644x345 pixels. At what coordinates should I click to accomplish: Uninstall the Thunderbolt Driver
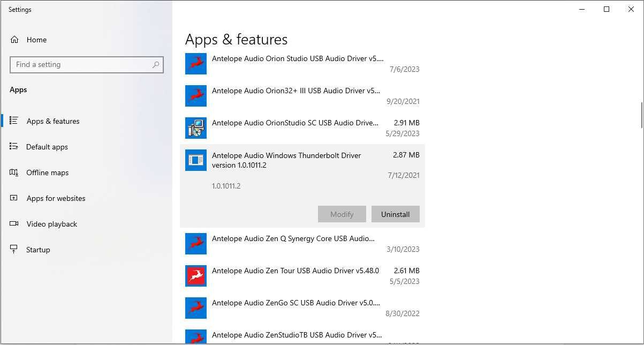pos(396,214)
